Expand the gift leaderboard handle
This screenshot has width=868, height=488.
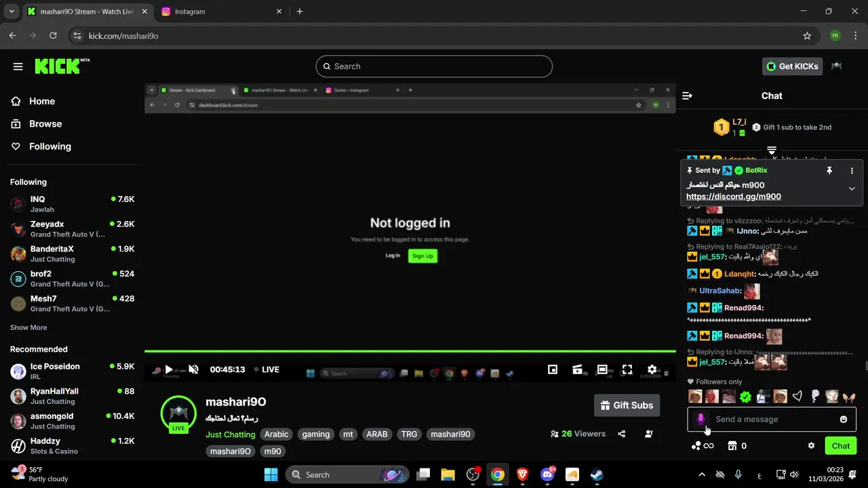772,150
